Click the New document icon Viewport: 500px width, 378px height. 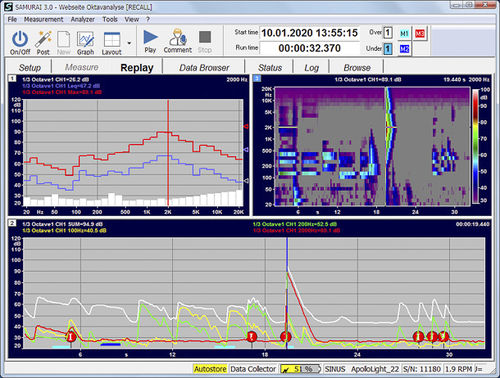pos(63,39)
